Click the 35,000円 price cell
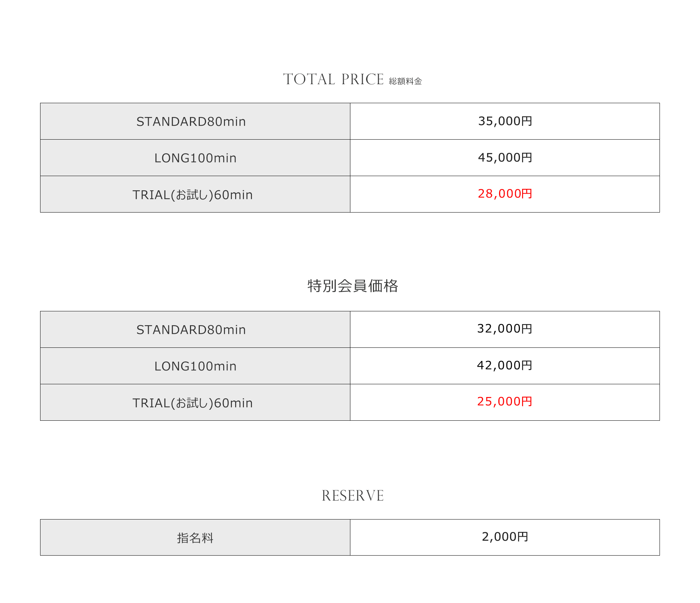This screenshot has width=700, height=603. point(505,121)
